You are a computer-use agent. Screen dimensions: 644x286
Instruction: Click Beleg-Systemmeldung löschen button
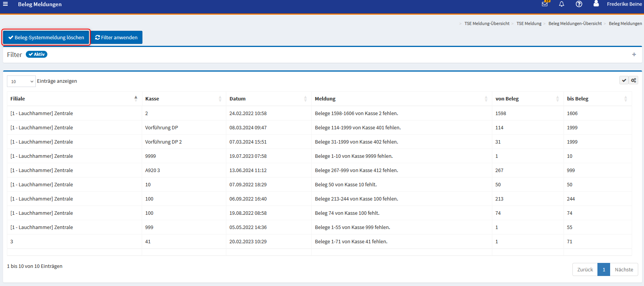tap(46, 37)
